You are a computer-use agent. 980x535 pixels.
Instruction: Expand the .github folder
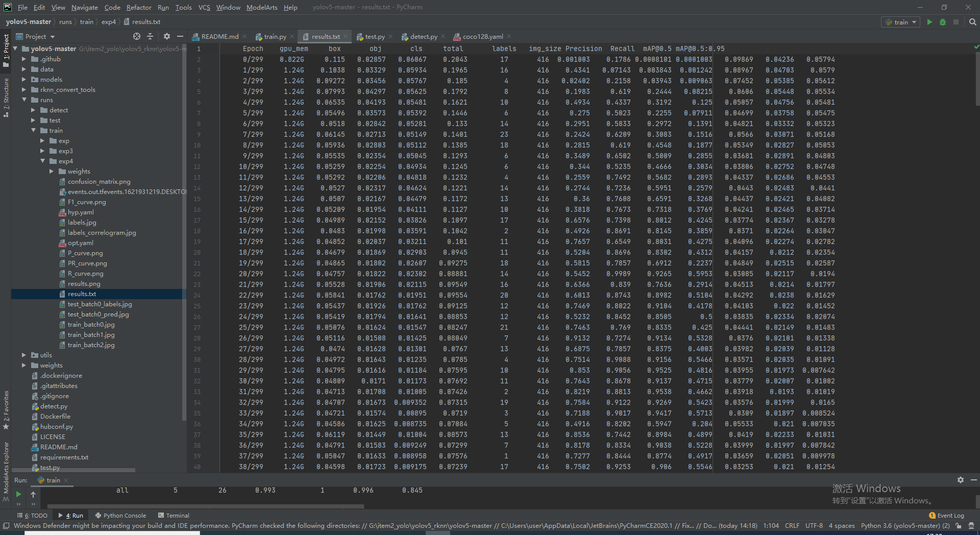pyautogui.click(x=24, y=59)
